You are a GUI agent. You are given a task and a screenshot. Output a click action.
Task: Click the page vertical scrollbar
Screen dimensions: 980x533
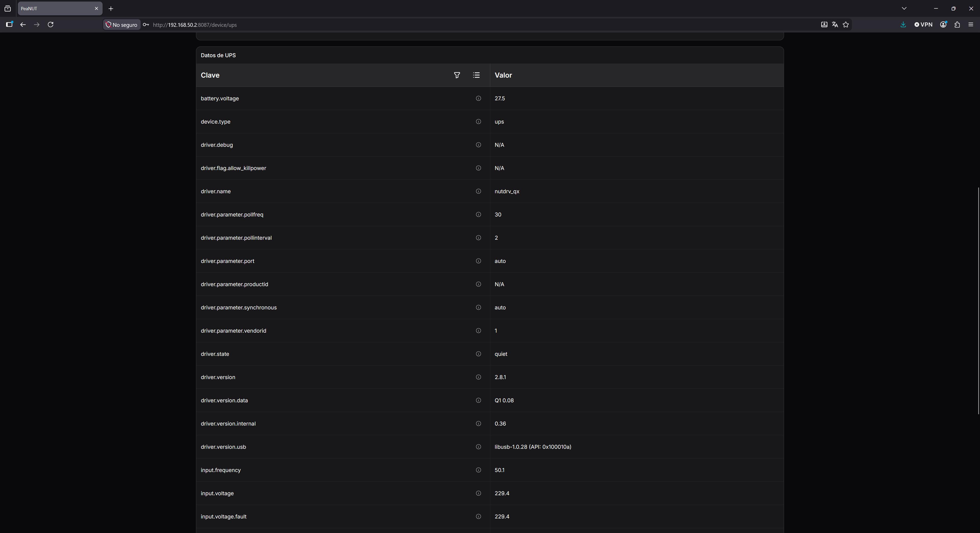pyautogui.click(x=978, y=300)
